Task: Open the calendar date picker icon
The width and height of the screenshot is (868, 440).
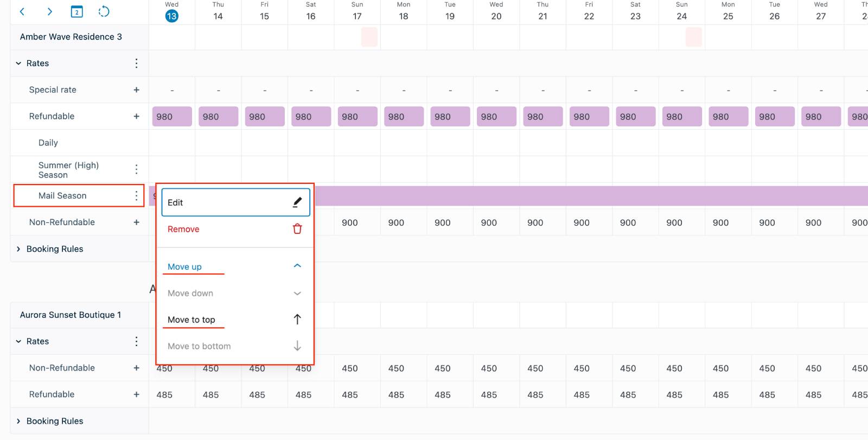Action: (77, 11)
